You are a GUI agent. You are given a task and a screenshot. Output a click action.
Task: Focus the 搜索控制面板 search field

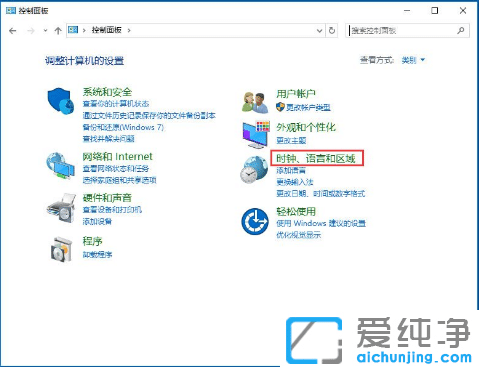pyautogui.click(x=407, y=31)
